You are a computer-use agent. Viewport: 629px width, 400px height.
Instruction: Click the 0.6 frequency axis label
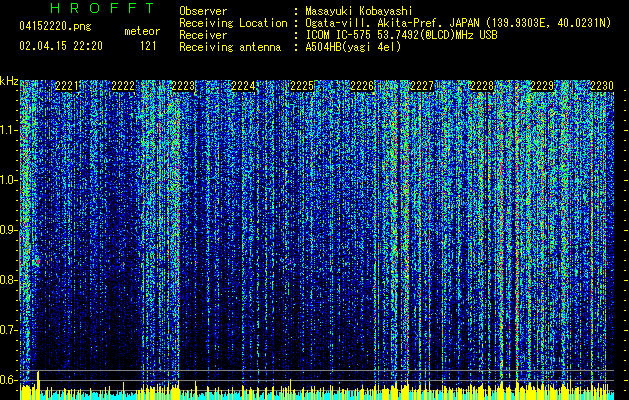point(9,380)
